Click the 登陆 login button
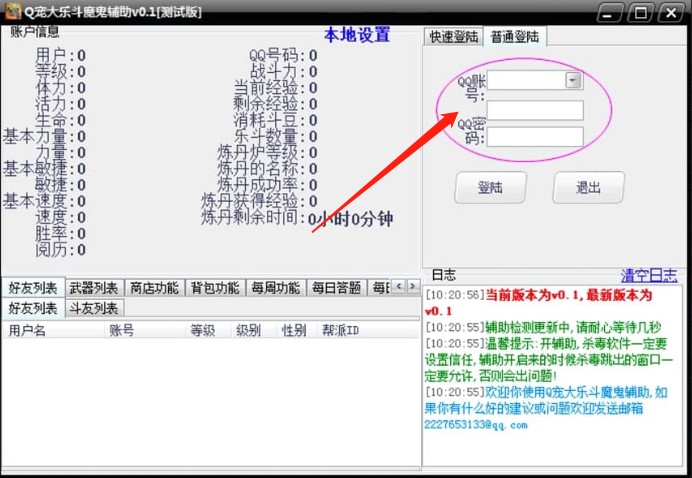 [x=490, y=188]
